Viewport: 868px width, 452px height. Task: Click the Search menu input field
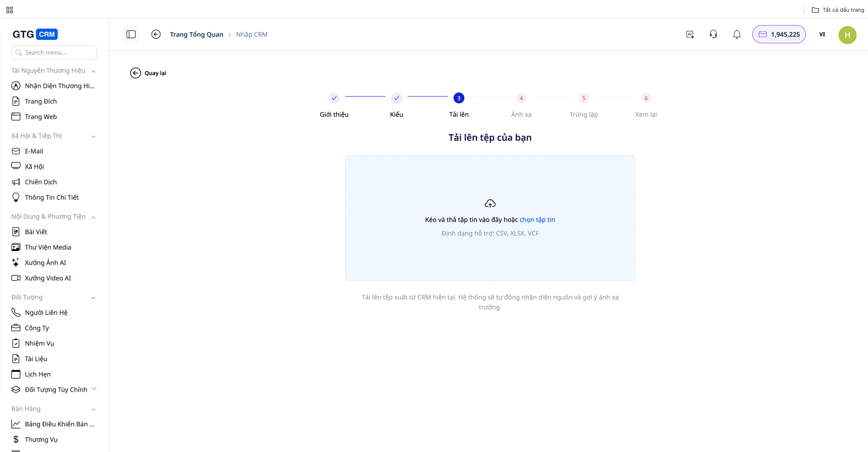54,52
